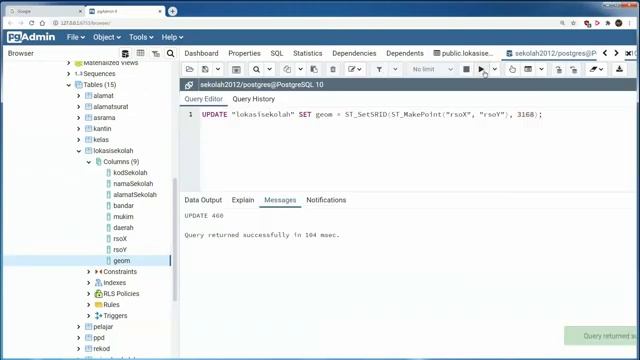The image size is (640, 360).
Task: Switch to the Properties tab
Action: 244,53
